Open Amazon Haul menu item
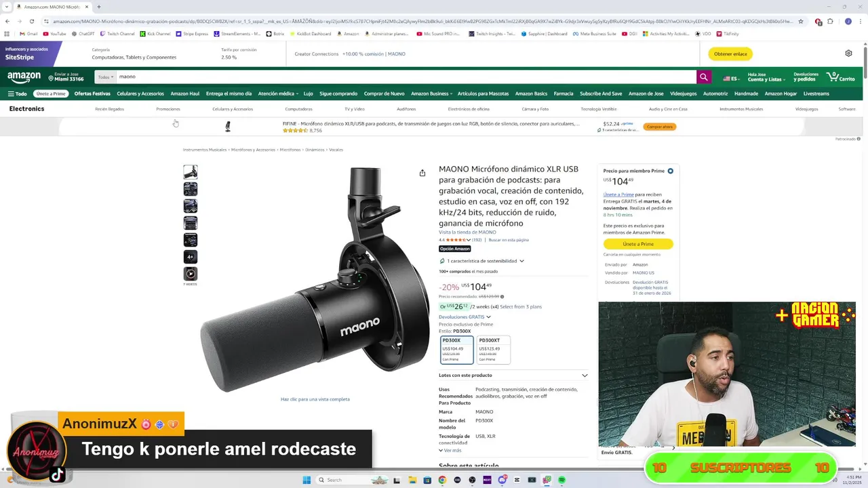 (x=185, y=94)
